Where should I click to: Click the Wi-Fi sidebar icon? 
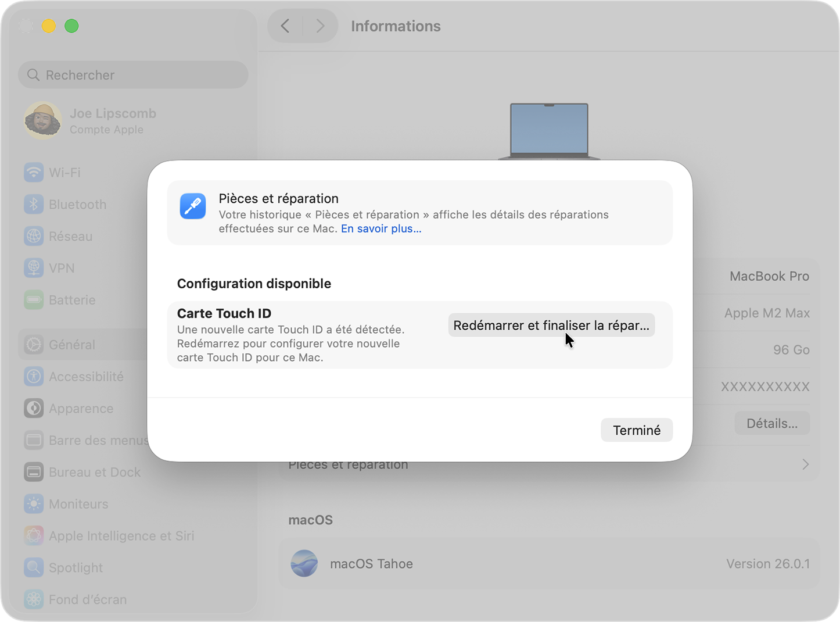34,173
